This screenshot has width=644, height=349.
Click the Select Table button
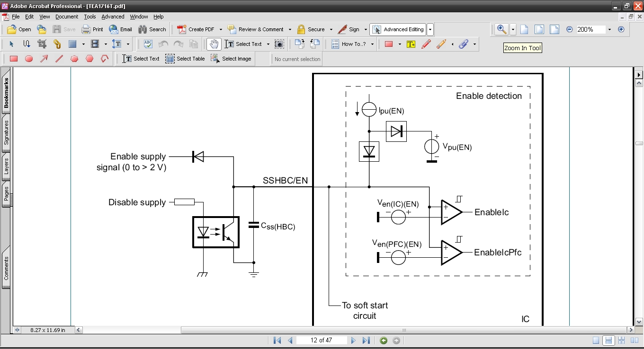click(x=185, y=59)
